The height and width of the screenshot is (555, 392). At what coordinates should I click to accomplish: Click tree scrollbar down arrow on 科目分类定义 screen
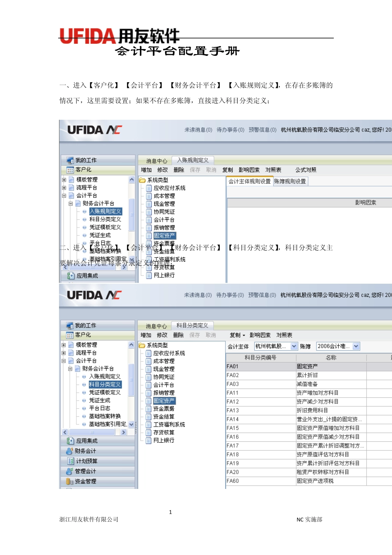click(x=131, y=425)
